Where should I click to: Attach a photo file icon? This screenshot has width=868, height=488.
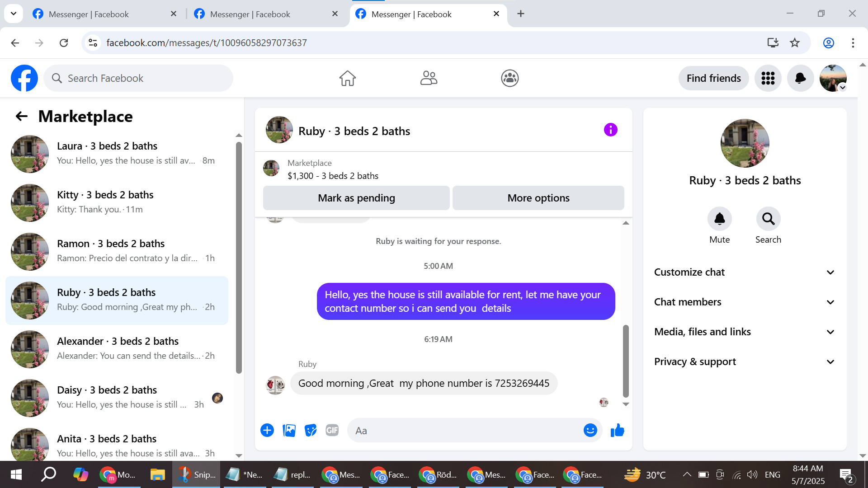point(289,431)
